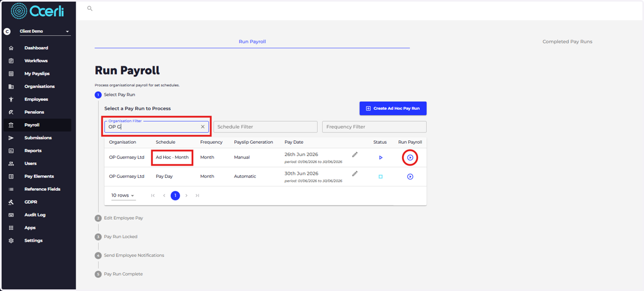
Task: Open Employees in the sidebar
Action: [36, 99]
